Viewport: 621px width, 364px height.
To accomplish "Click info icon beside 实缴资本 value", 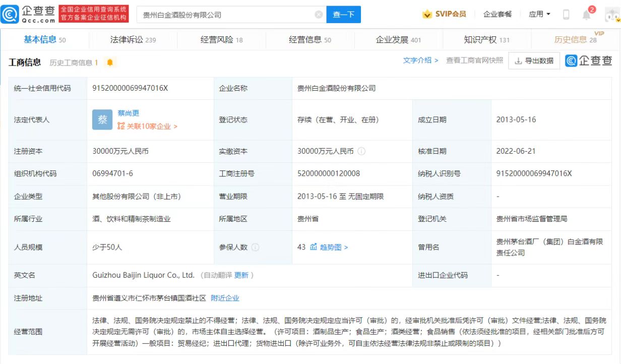I will [x=361, y=151].
